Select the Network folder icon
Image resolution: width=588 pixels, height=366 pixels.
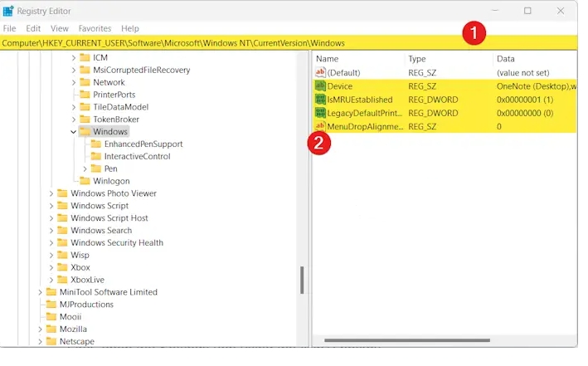85,82
